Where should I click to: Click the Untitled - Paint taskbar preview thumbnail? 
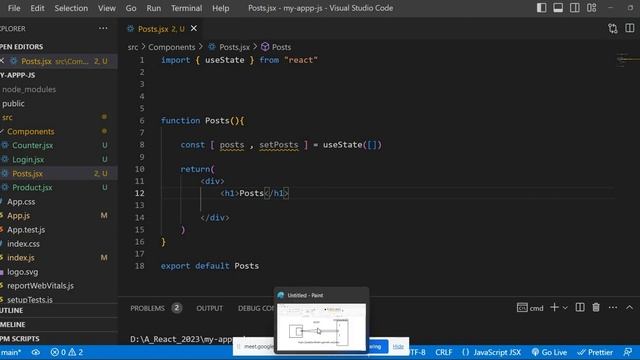pos(322,327)
